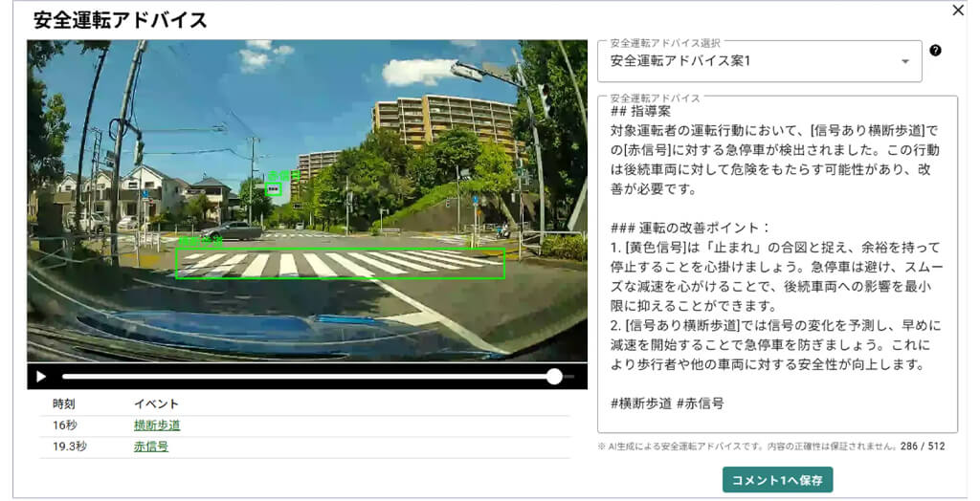Select the green crosswalk detection box in video
This screenshot has width=980, height=501.
click(340, 264)
